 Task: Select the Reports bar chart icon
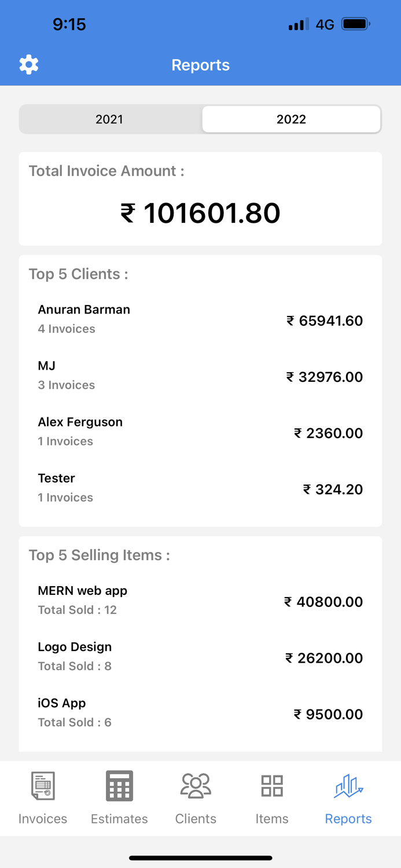point(348,785)
